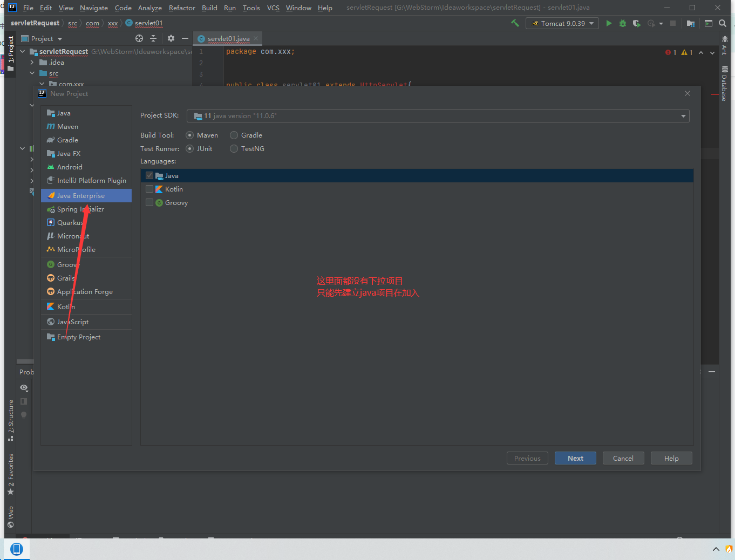Select JavaScript project type
735x560 pixels.
[86, 322]
